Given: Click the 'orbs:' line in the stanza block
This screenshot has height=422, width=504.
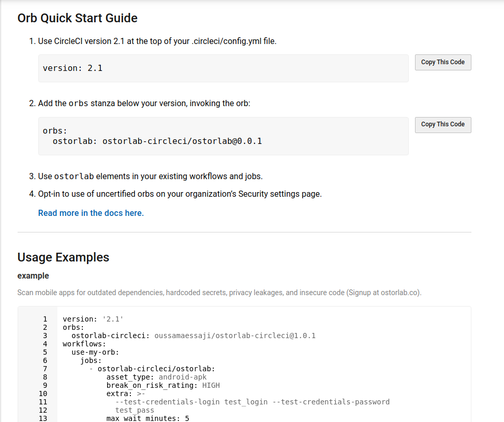Looking at the screenshot, I should [55, 131].
